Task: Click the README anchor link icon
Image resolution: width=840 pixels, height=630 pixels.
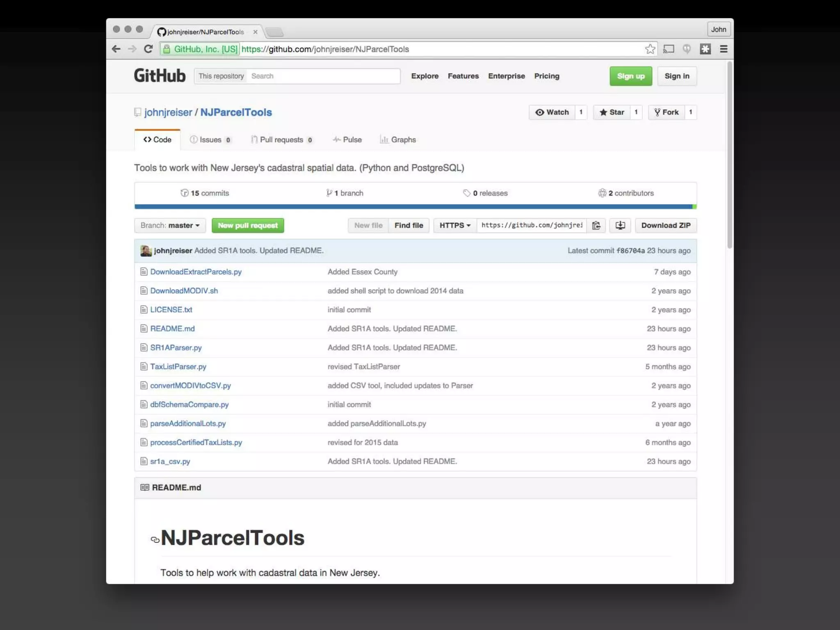Action: pyautogui.click(x=155, y=540)
